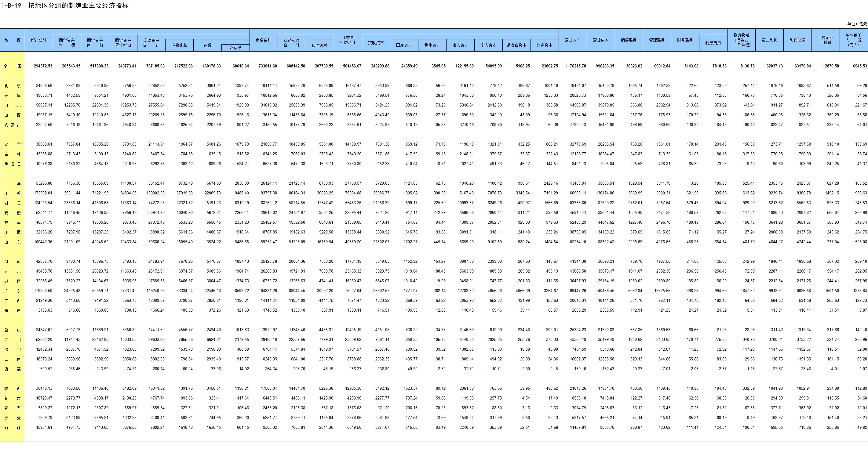This screenshot has width=868, height=452.
Task: Select the 负债合计 column header
Action: click(264, 40)
